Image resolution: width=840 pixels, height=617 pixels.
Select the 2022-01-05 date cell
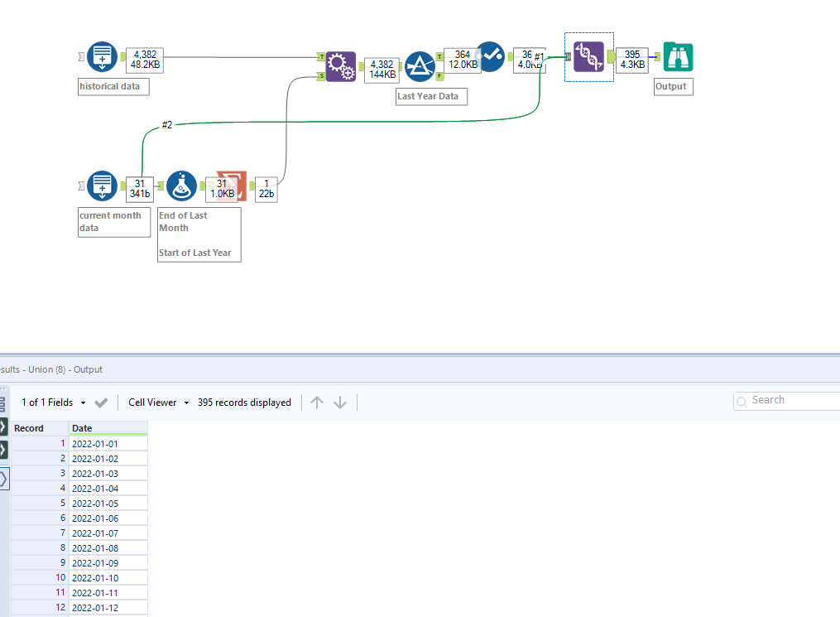point(108,504)
